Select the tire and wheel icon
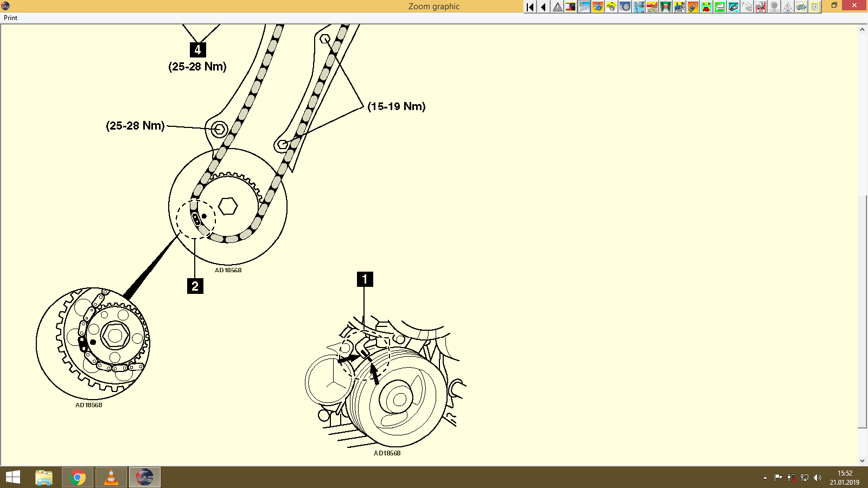 coord(626,7)
